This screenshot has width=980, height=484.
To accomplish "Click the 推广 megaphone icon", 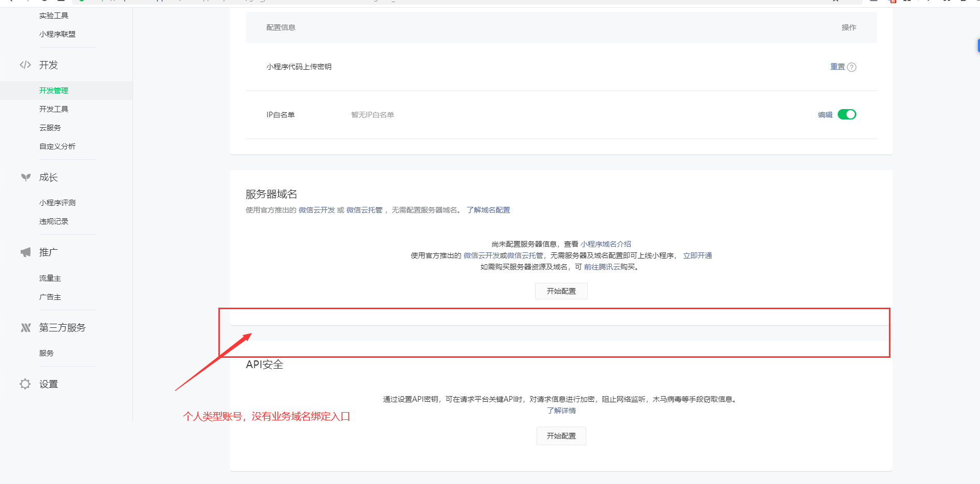I will pyautogui.click(x=25, y=252).
